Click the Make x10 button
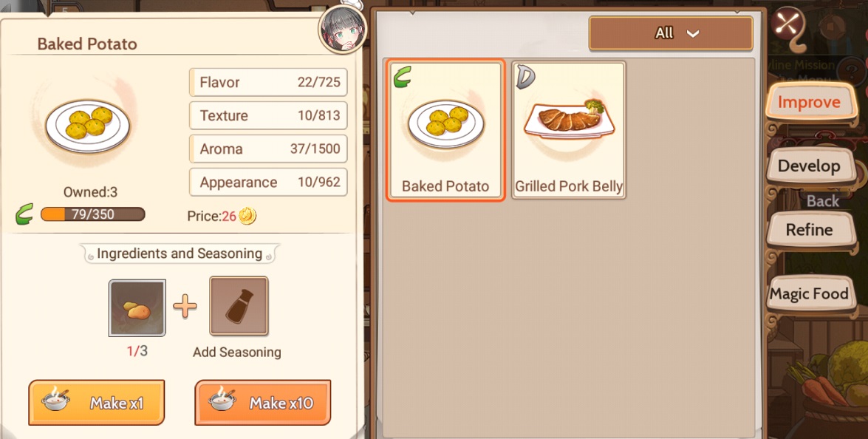Screen dimensions: 868x439 tap(263, 403)
